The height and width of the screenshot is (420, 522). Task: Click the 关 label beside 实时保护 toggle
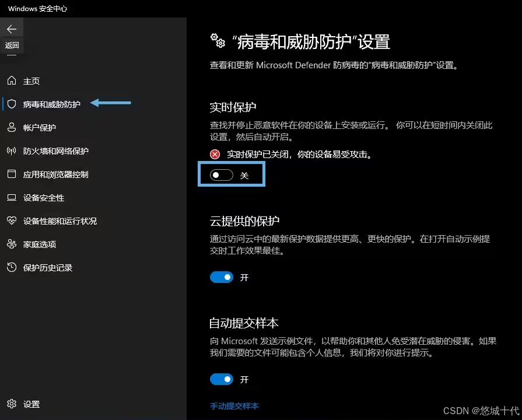click(244, 175)
